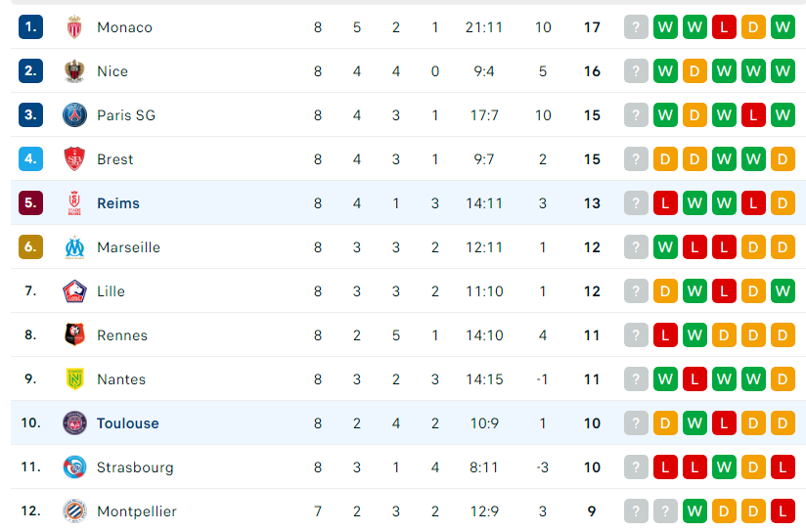Open the Montpellier team name
The height and width of the screenshot is (532, 806).
pyautogui.click(x=137, y=510)
